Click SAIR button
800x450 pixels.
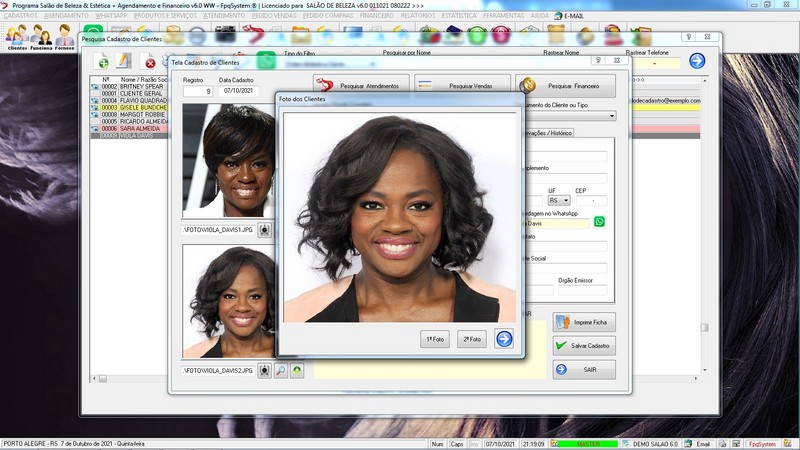(x=584, y=369)
